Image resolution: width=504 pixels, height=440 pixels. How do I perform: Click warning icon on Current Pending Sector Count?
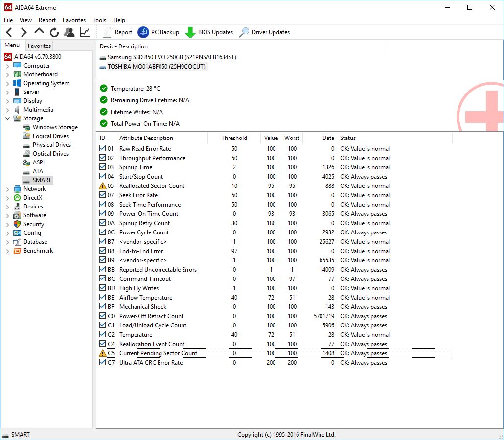click(103, 353)
